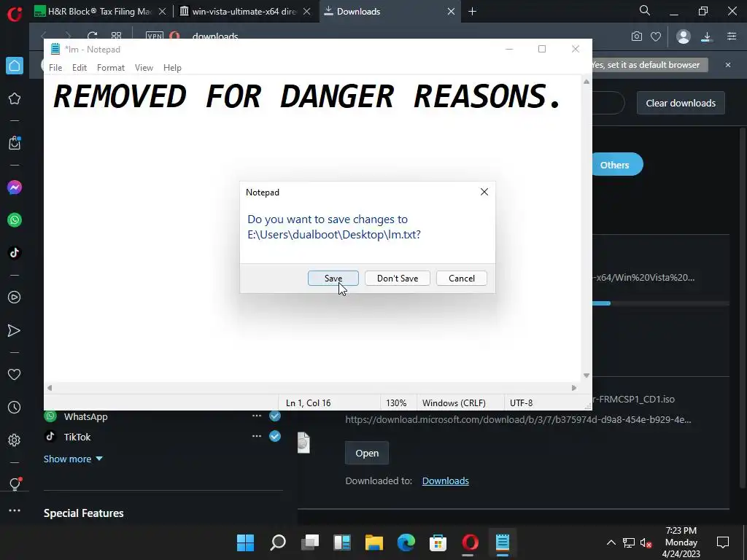Open a new browser tab with plus
Screen dimensions: 747x560
pos(472,12)
